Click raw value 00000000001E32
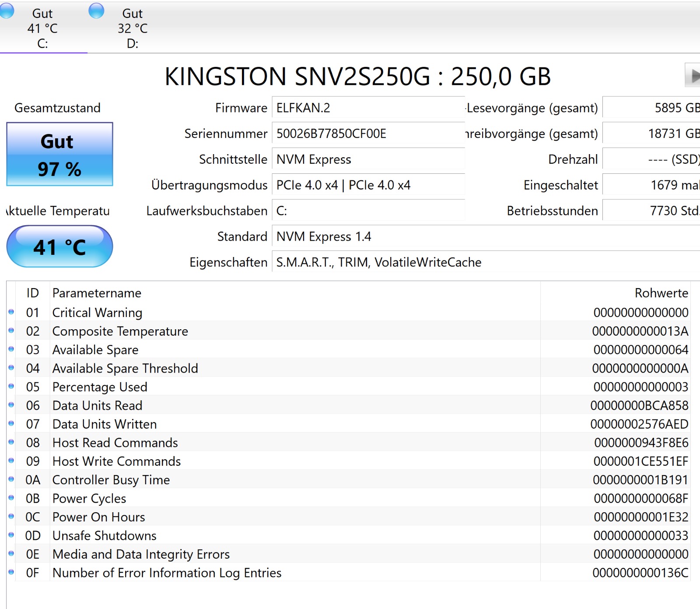Viewport: 700px width, 609px height. (x=641, y=517)
